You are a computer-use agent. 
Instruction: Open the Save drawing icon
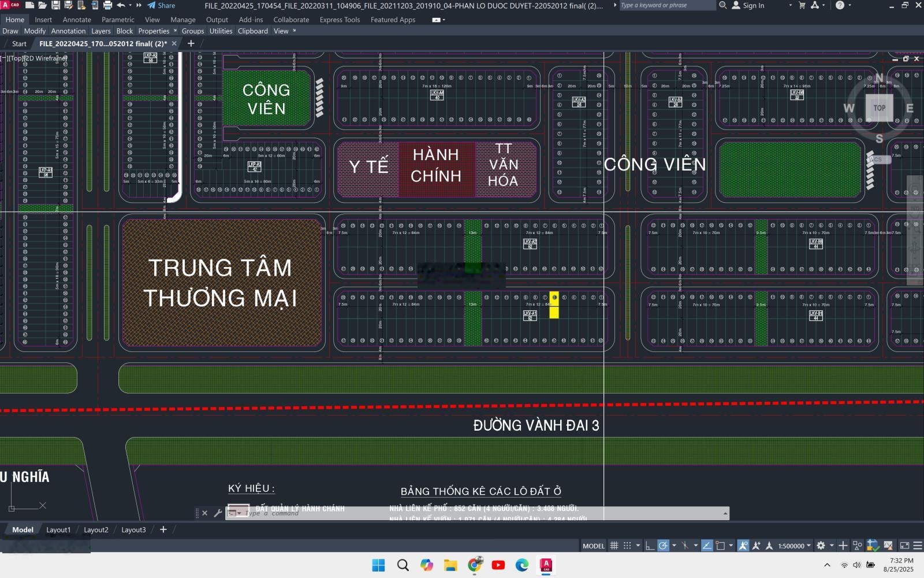[x=55, y=5]
